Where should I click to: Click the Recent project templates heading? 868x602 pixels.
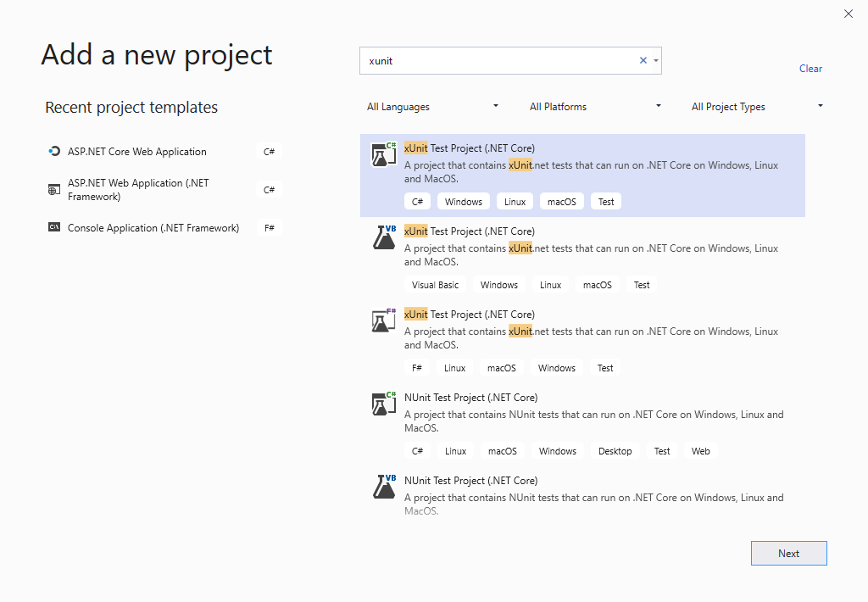tap(131, 107)
